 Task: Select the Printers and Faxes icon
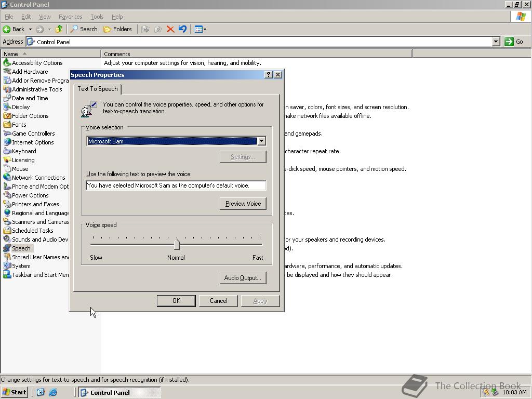[x=7, y=204]
